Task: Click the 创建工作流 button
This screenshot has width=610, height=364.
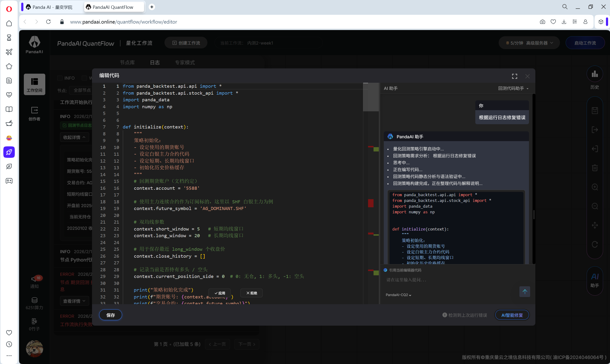Action: (x=186, y=43)
